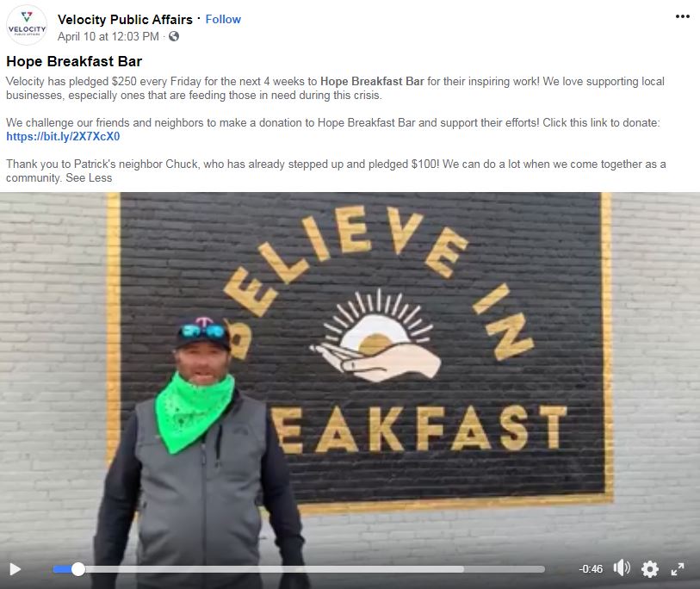Click the public globe privacy icon
The width and height of the screenshot is (700, 589).
click(174, 36)
